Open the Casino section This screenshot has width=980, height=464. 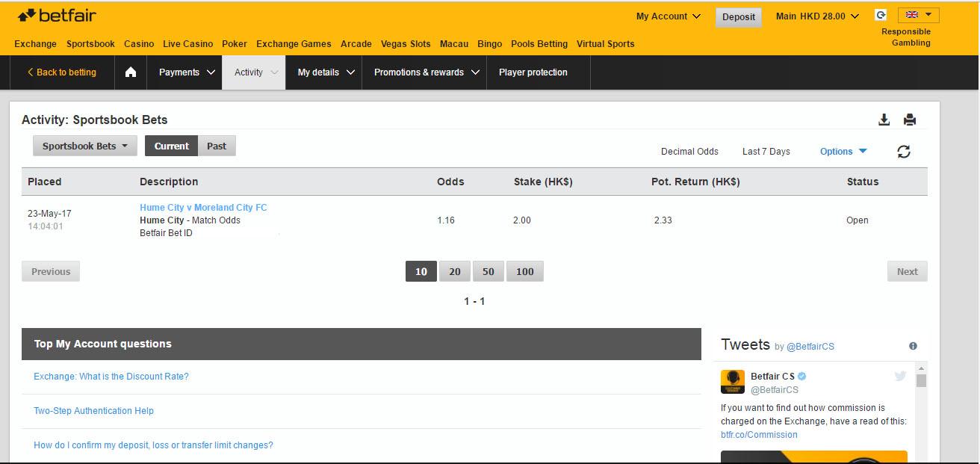tap(139, 44)
